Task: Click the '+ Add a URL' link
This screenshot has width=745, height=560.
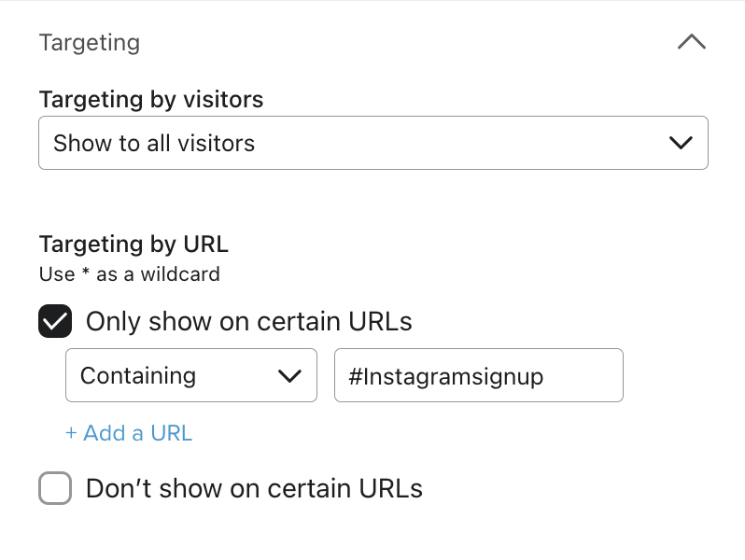Action: [x=129, y=433]
